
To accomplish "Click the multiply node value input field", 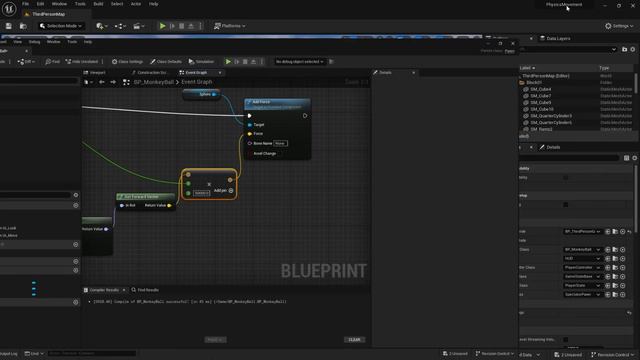I will click(201, 193).
